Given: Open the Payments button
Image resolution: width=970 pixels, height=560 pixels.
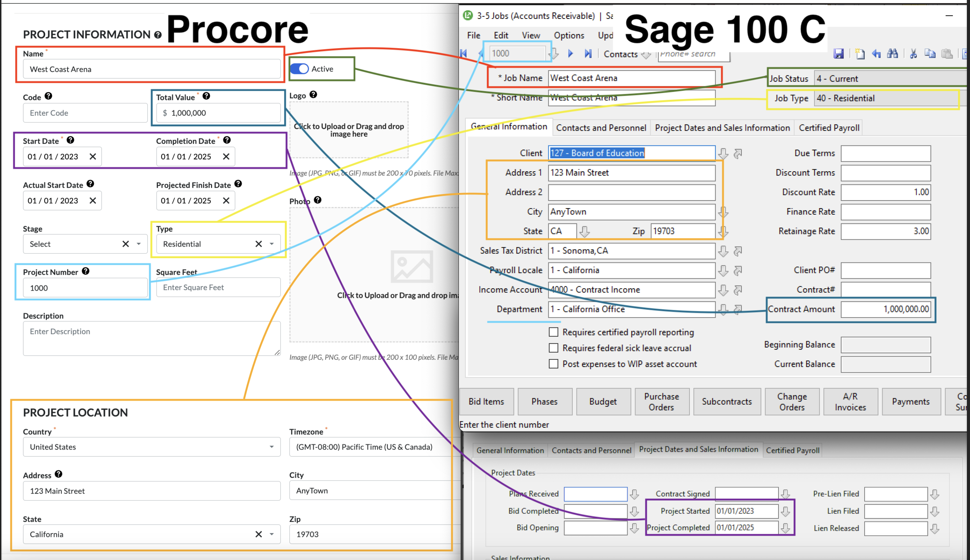Looking at the screenshot, I should click(911, 401).
